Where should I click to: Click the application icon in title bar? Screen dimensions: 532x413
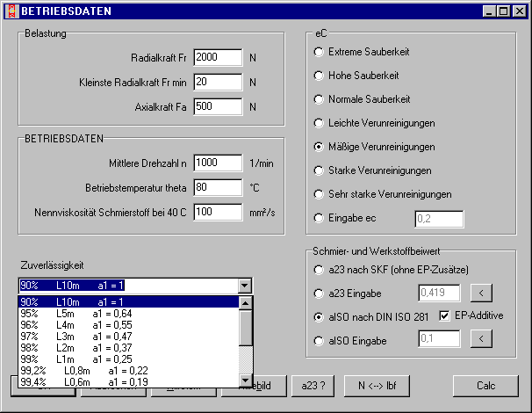(x=11, y=11)
